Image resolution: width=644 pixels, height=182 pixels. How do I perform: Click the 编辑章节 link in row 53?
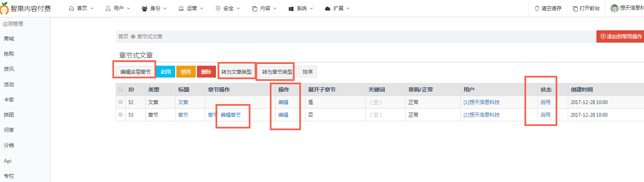coord(231,115)
